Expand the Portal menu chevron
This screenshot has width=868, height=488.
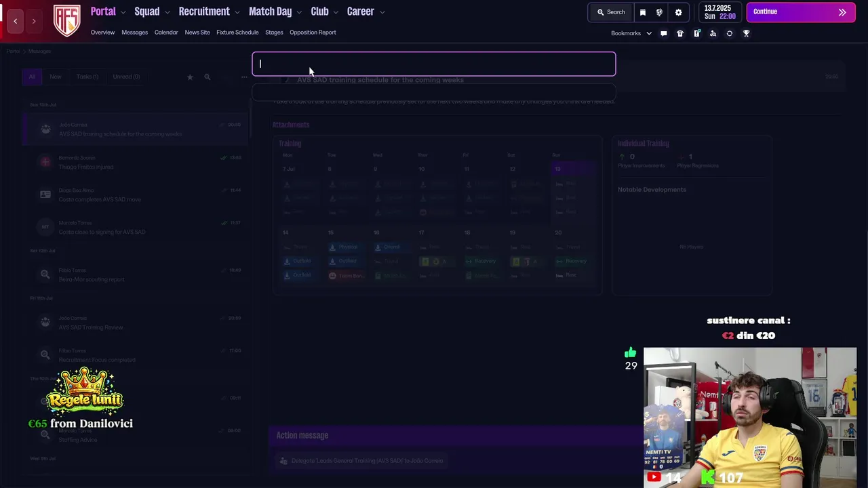click(123, 12)
